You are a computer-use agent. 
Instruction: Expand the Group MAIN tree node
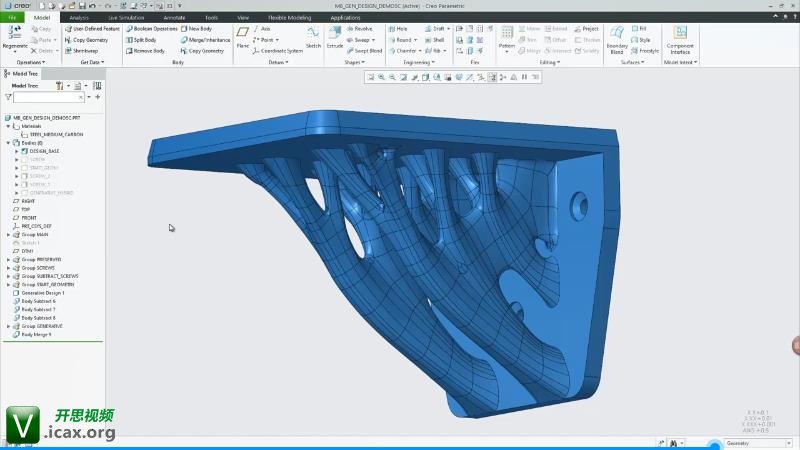(8, 235)
